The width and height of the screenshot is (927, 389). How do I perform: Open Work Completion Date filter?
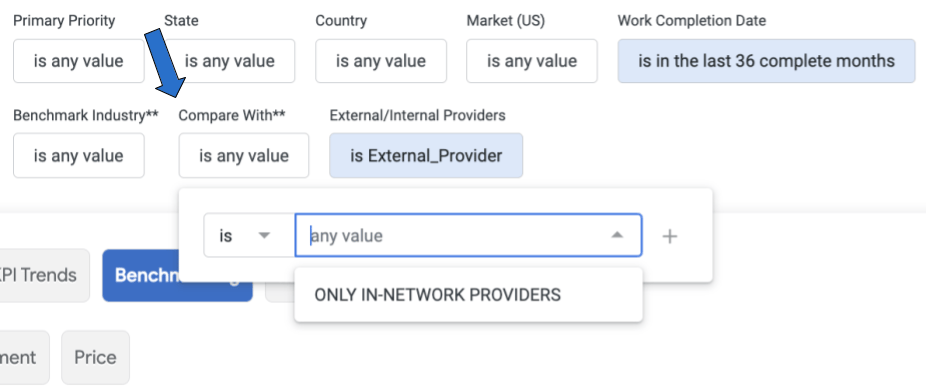pos(766,61)
